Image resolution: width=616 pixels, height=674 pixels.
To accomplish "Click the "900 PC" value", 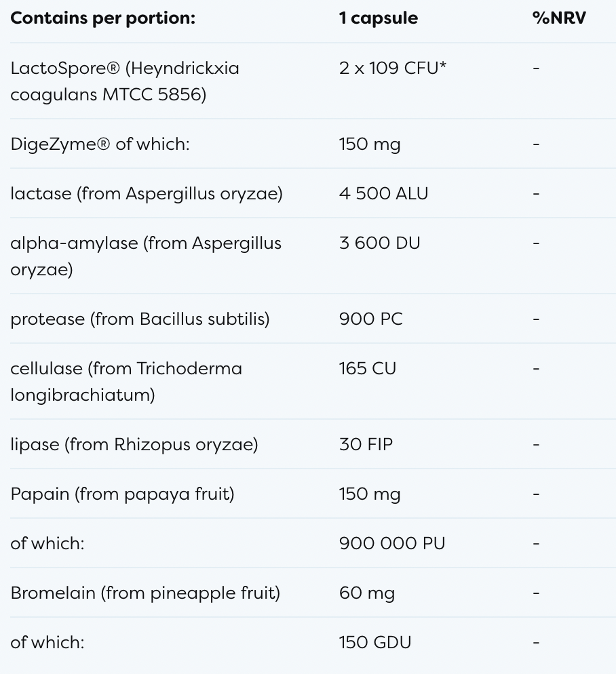I will (x=370, y=319).
